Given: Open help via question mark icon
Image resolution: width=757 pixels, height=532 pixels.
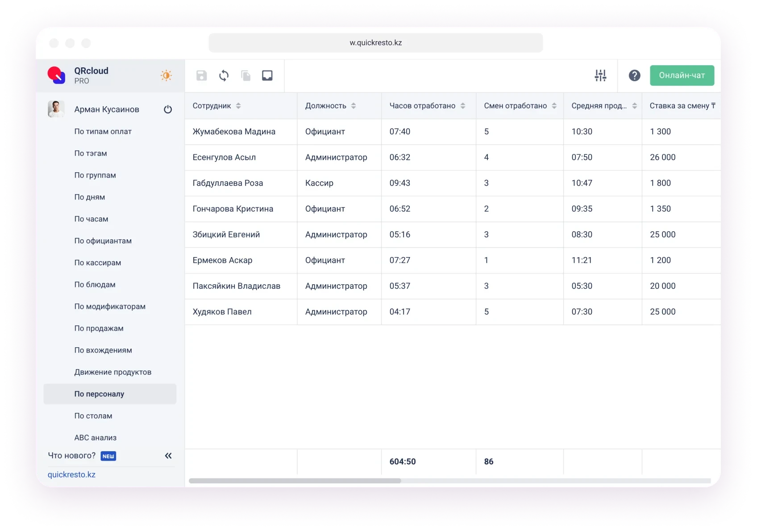Looking at the screenshot, I should (x=634, y=75).
